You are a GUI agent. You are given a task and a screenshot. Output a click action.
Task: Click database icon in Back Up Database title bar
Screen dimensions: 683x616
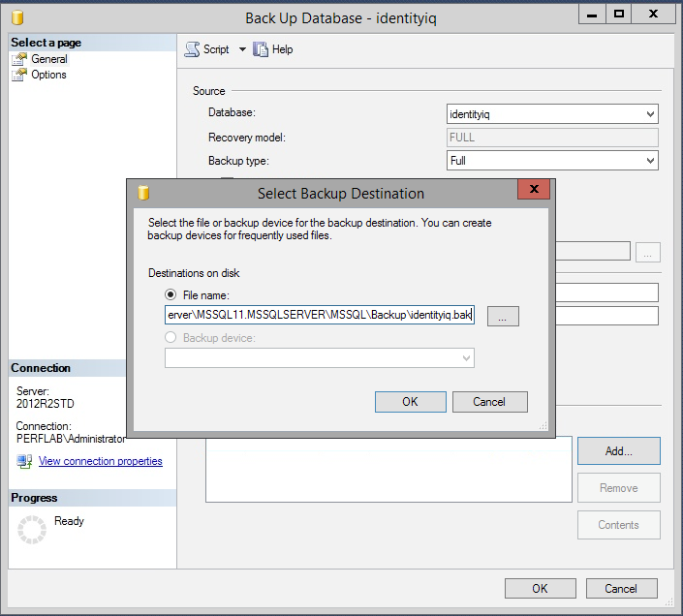pos(17,17)
